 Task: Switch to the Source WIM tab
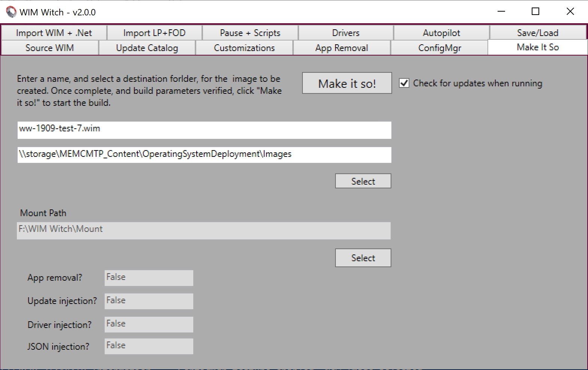[50, 48]
